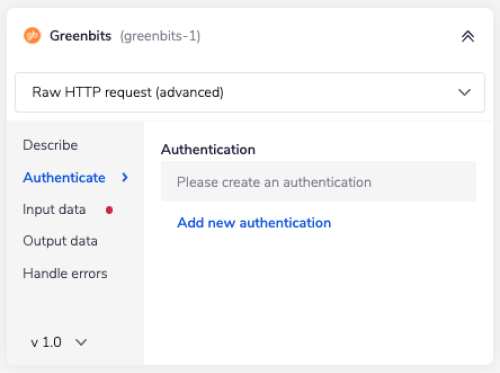Click the blue chevron next to Authenticate
500x373 pixels.
point(125,178)
